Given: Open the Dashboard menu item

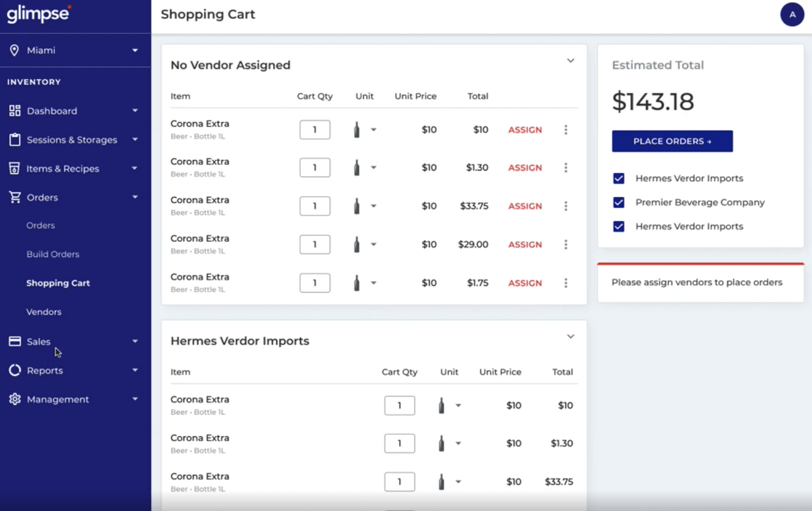Looking at the screenshot, I should pyautogui.click(x=52, y=111).
